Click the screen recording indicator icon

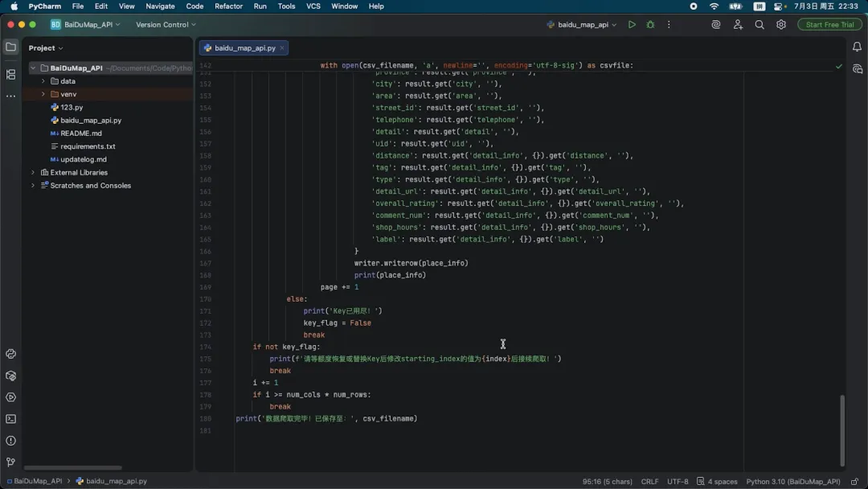click(x=693, y=6)
